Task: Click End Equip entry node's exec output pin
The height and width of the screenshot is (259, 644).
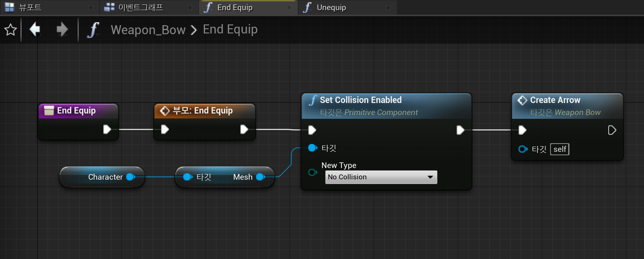Action: click(x=107, y=129)
